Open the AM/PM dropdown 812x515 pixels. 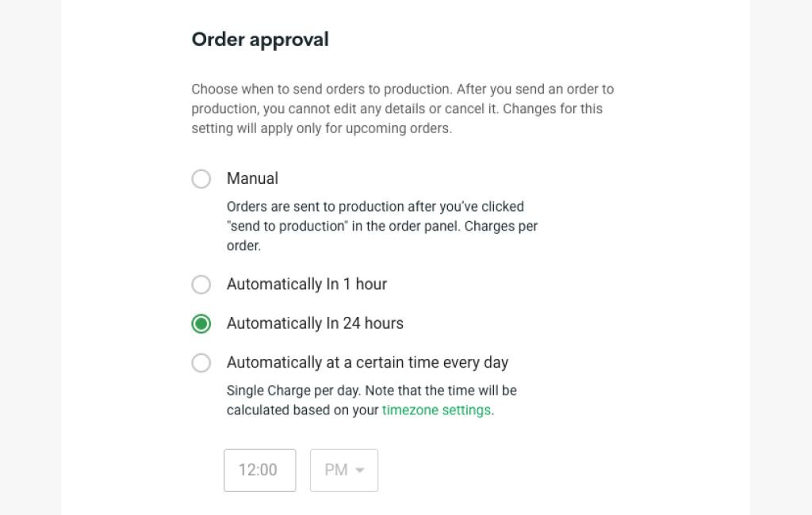pos(343,470)
